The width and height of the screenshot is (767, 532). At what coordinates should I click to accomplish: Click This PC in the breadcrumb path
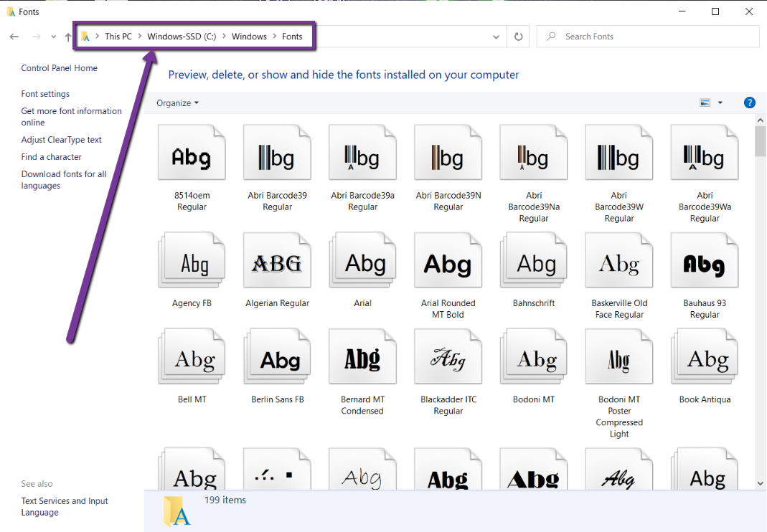coord(118,37)
